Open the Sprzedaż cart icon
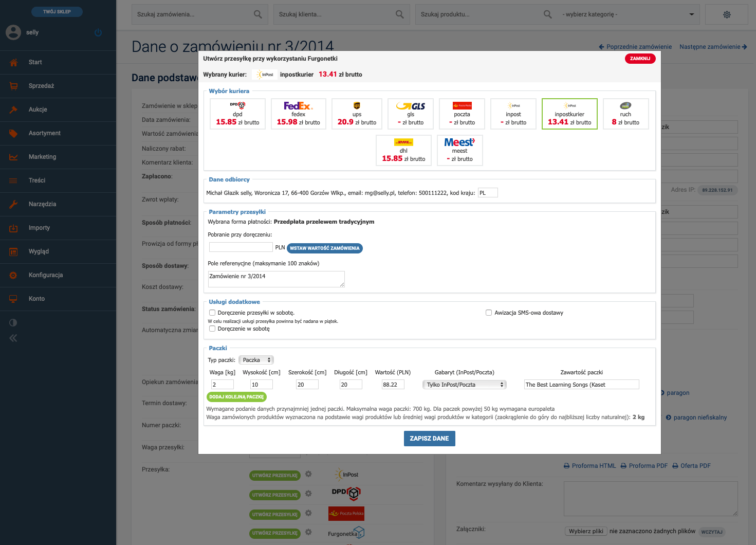The height and width of the screenshot is (545, 756). point(13,86)
